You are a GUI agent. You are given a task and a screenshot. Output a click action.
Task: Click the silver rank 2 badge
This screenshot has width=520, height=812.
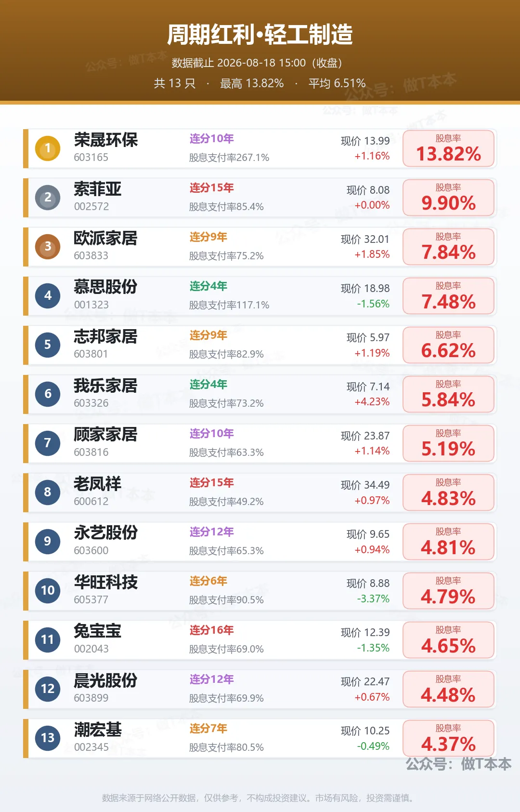pos(48,198)
